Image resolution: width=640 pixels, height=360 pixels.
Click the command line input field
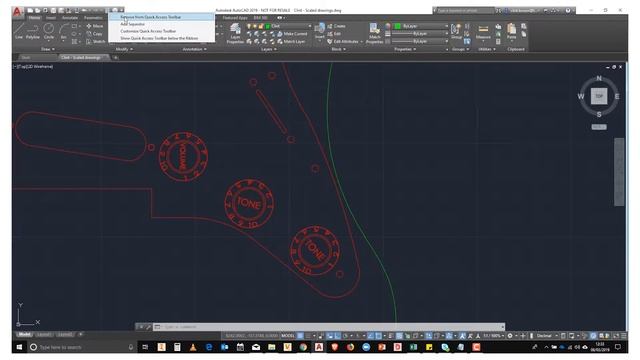tap(329, 327)
